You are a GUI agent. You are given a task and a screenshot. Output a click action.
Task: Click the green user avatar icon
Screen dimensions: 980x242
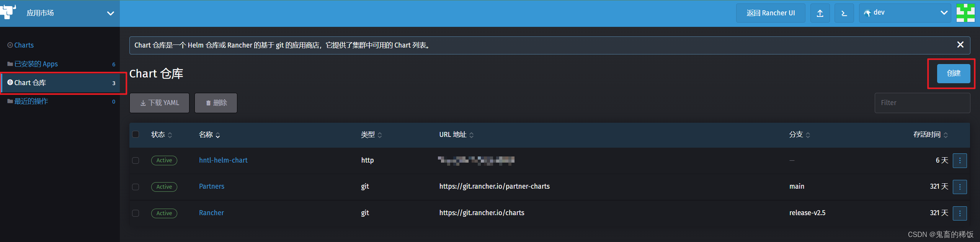tap(965, 13)
